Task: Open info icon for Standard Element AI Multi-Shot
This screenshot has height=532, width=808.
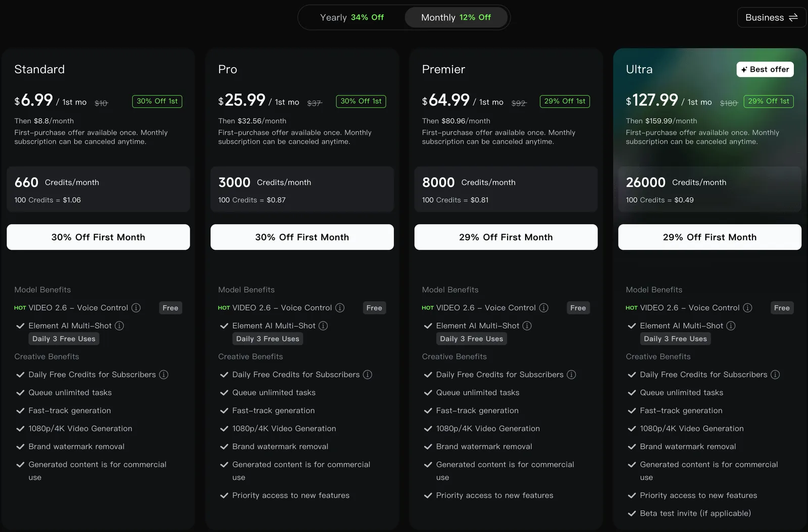Action: click(x=119, y=326)
